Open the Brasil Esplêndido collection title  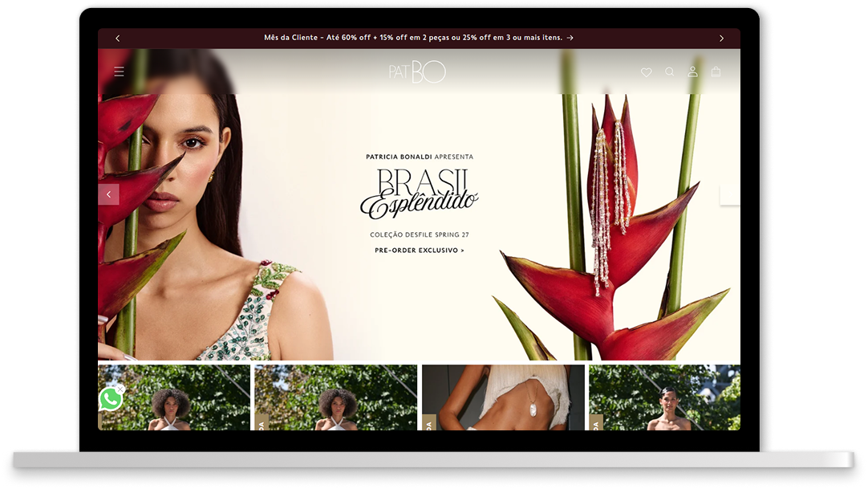(419, 194)
